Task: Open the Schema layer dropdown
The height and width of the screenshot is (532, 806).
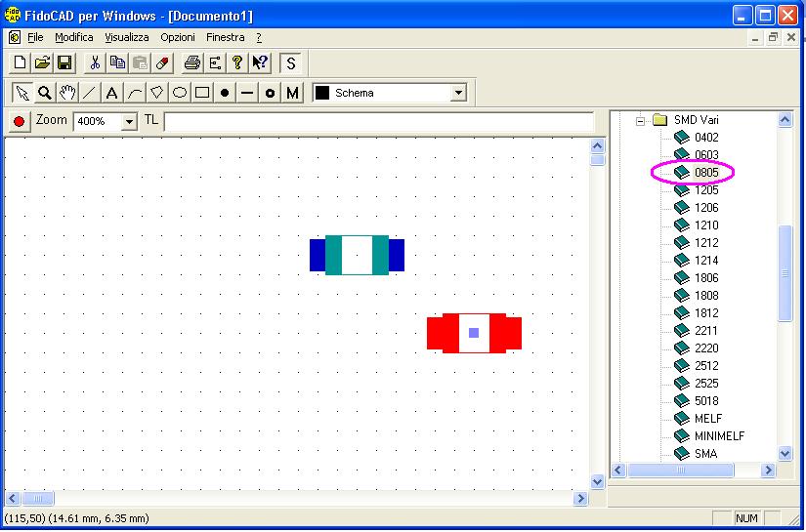Action: [x=458, y=94]
